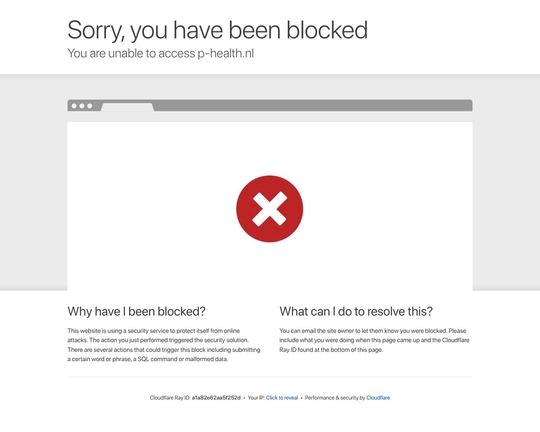Click the 'Why have I been blocked?' heading
The image size is (540, 432).
click(x=137, y=311)
